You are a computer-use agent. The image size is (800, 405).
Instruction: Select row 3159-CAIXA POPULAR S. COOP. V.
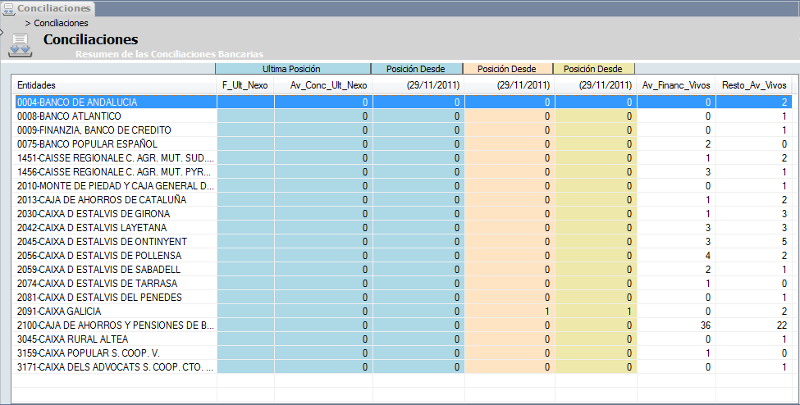coord(403,353)
